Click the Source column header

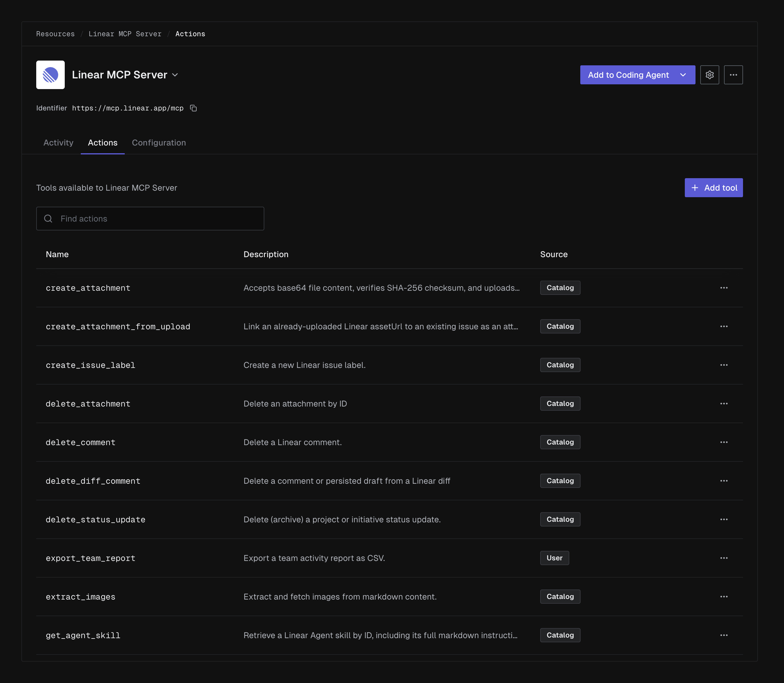[554, 254]
